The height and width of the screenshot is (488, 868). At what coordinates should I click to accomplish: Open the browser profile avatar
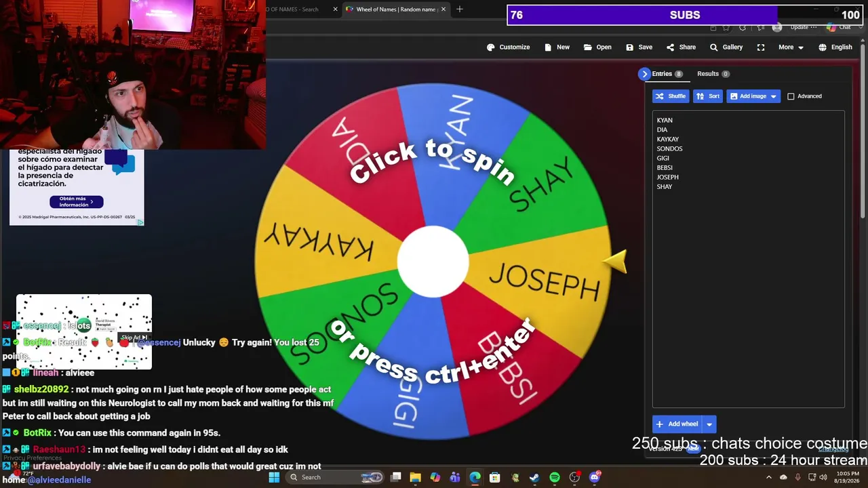(777, 27)
